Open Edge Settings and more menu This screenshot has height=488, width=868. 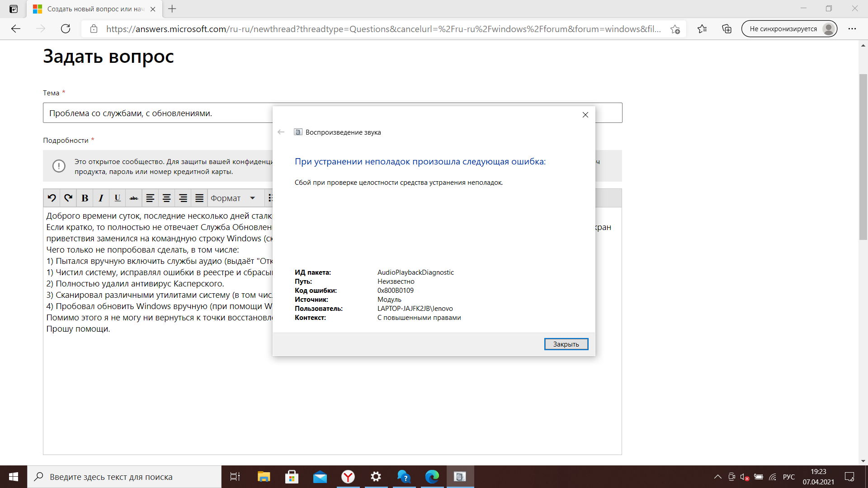pyautogui.click(x=852, y=29)
